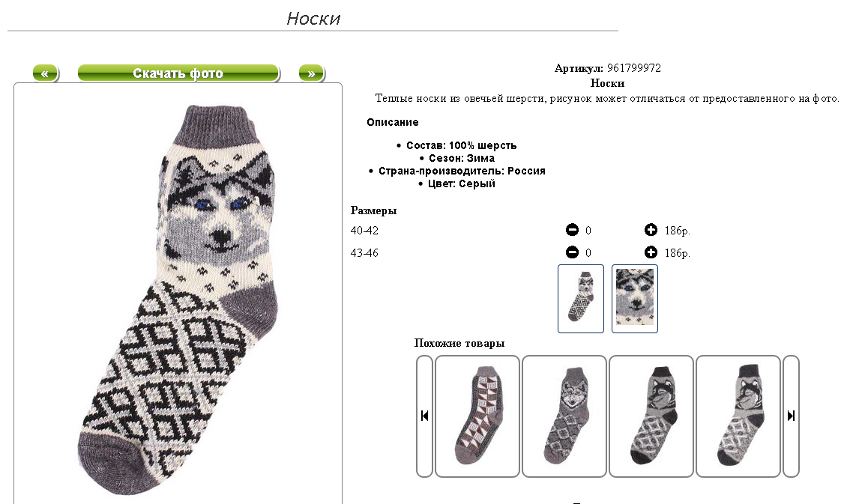
Task: Click the size label 40-42
Action: click(x=364, y=231)
